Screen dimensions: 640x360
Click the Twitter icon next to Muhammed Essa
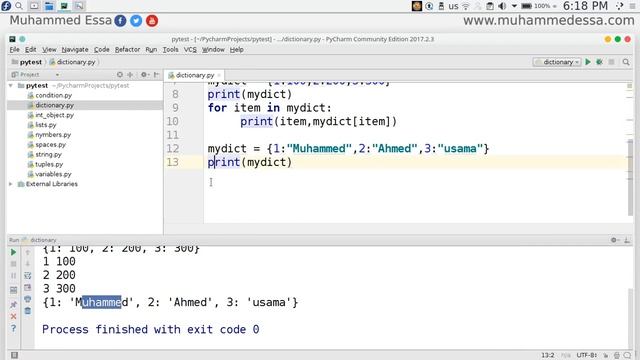pyautogui.click(x=136, y=21)
